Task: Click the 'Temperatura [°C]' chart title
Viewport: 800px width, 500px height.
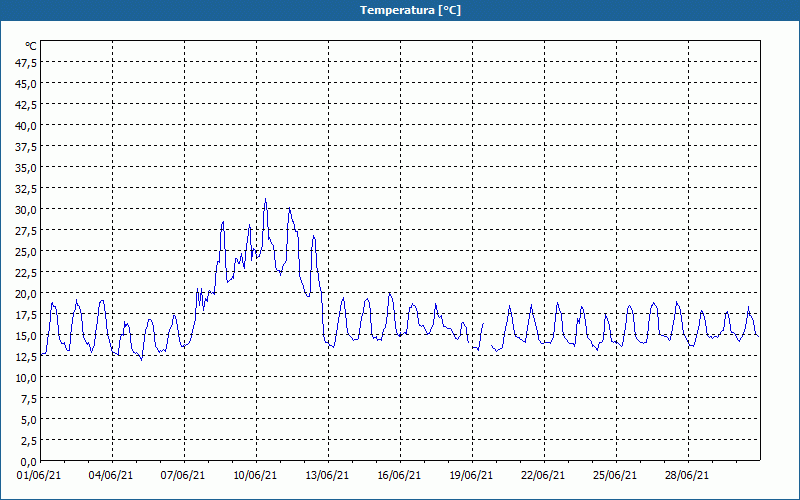Action: (410, 10)
